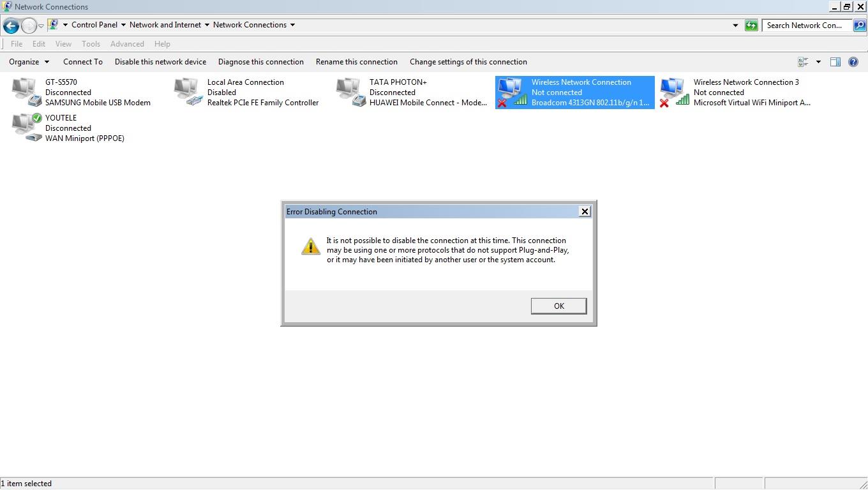
Task: Click the blue Back navigation arrow
Action: 11,26
